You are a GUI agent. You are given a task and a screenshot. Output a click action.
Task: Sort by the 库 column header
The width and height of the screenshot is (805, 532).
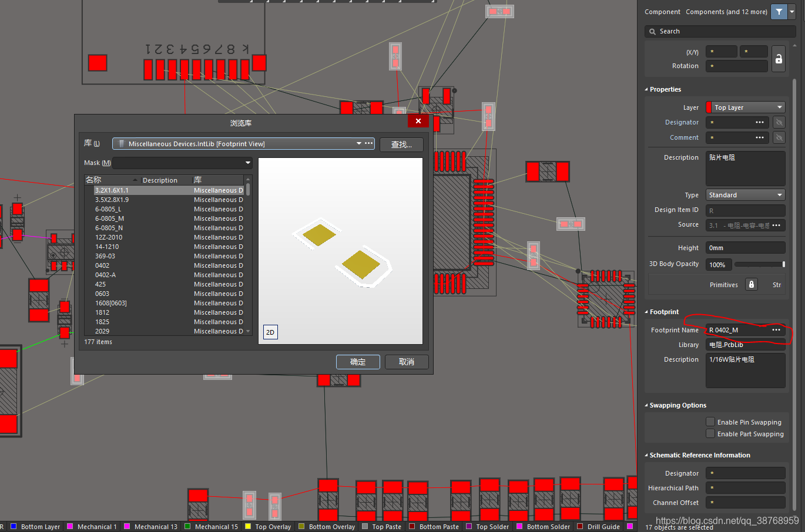coord(218,180)
